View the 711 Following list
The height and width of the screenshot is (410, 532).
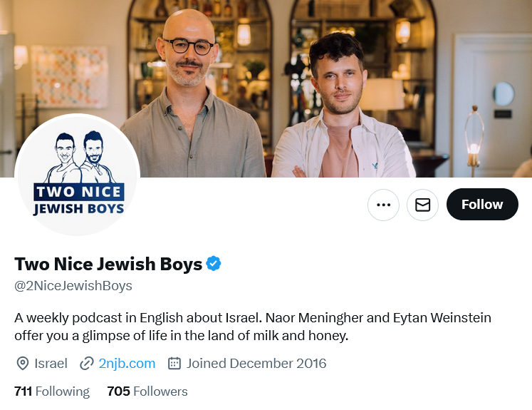click(x=52, y=391)
